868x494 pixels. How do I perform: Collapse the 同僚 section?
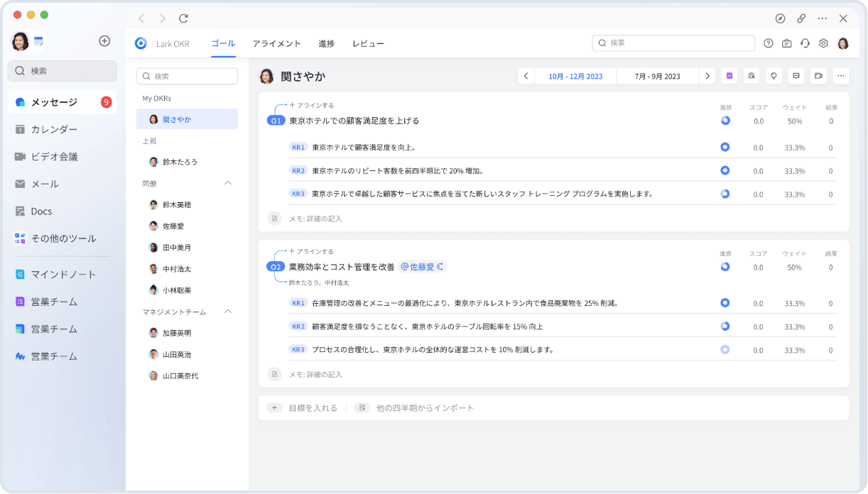click(228, 183)
